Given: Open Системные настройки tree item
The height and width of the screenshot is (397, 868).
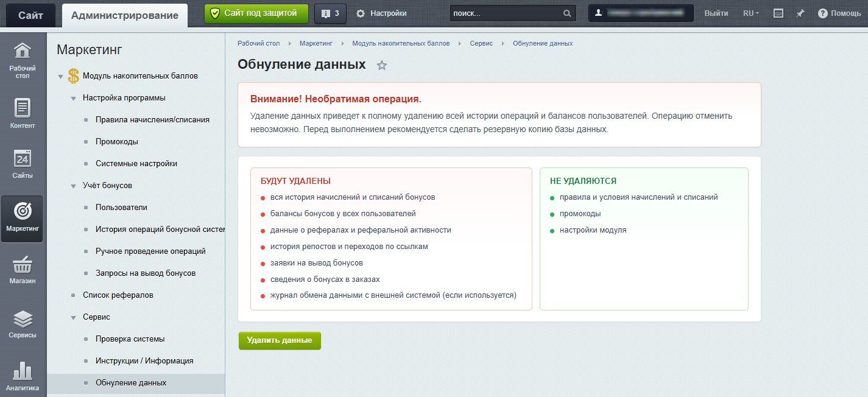Looking at the screenshot, I should click(136, 164).
